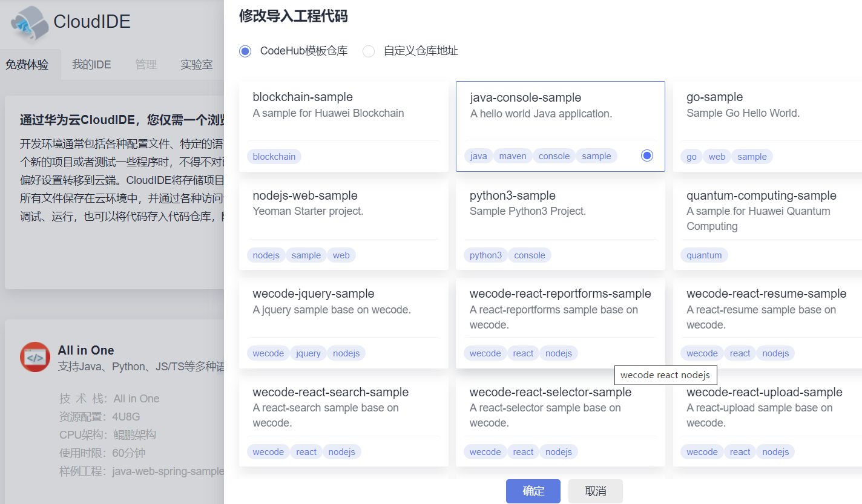The image size is (862, 504).
Task: Click the "CPU架构: 鲲鹏架构" line
Action: point(108,435)
